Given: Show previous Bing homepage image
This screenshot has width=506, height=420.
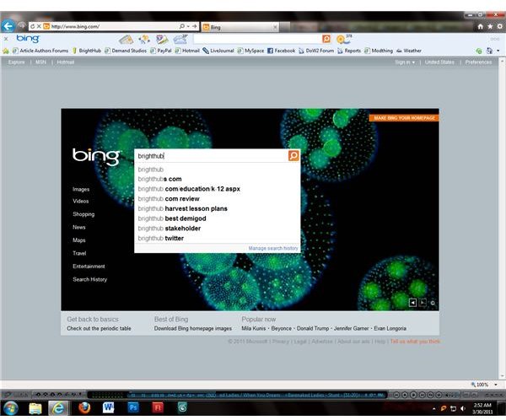Looking at the screenshot, I should (x=412, y=303).
